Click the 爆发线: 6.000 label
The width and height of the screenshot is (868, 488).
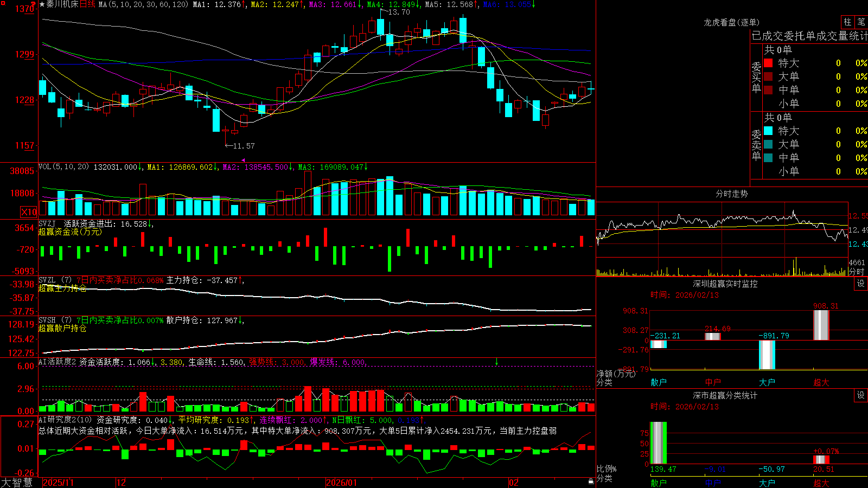pyautogui.click(x=337, y=362)
